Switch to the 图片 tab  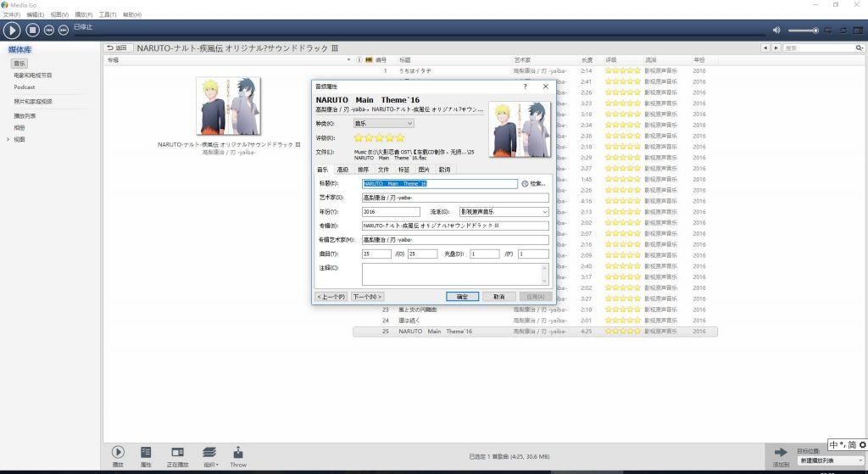point(424,170)
